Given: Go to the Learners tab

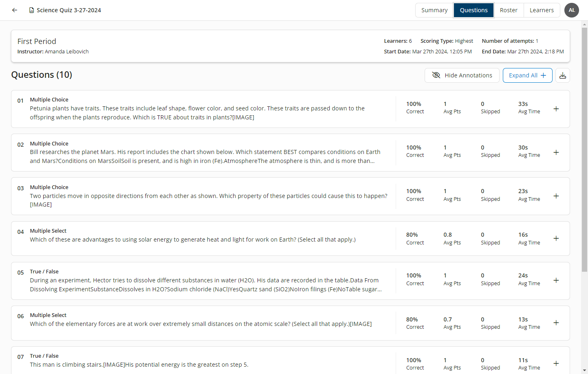Looking at the screenshot, I should [541, 10].
